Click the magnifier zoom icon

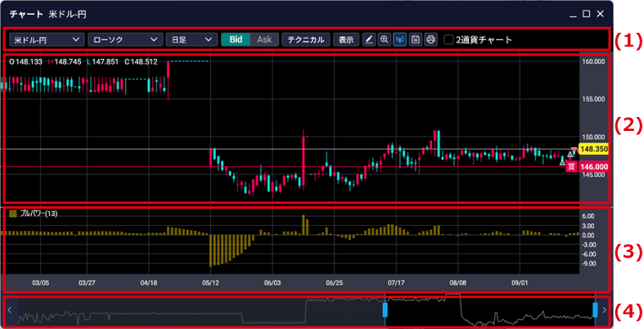(x=385, y=39)
